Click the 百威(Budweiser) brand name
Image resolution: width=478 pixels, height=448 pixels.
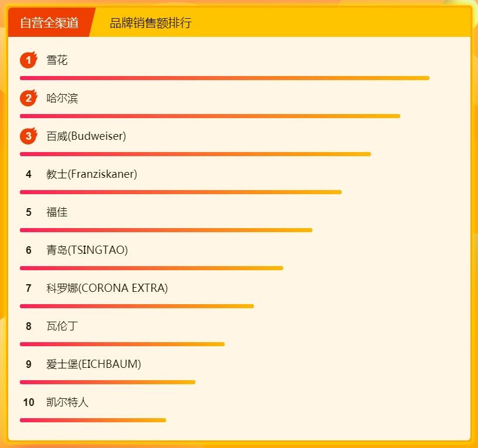[x=86, y=136]
